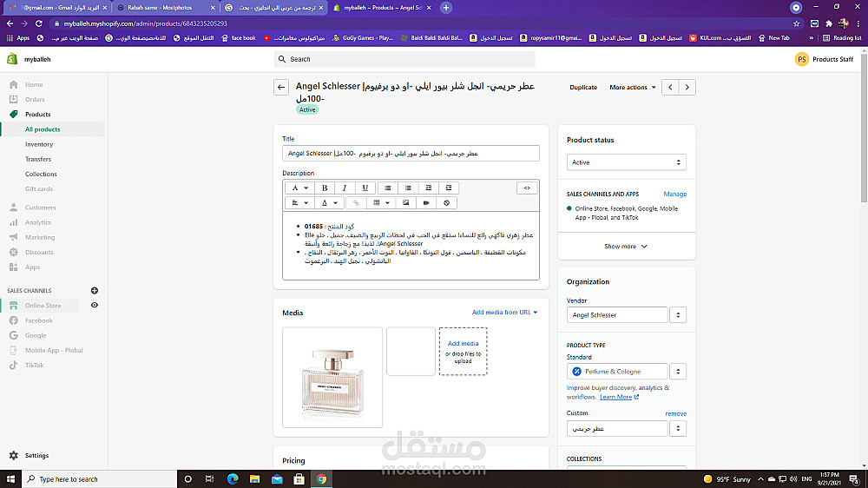Viewport: 868px width, 488px height.
Task: Open the text color dropdown
Action: [x=329, y=202]
